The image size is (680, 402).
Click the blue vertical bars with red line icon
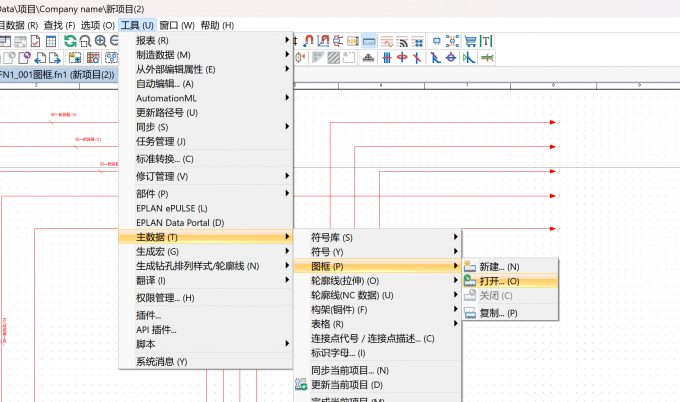[x=387, y=57]
